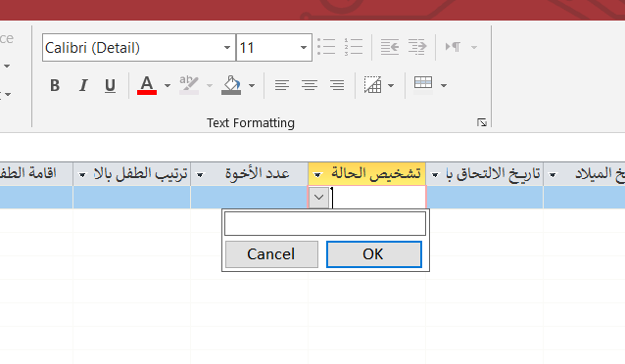Open the cell's combo box chevron
625x364 pixels.
(x=319, y=197)
